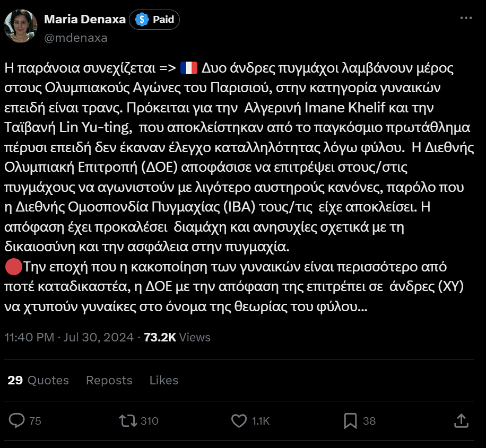Open the Reposts list
The width and height of the screenshot is (486, 448).
tap(109, 380)
